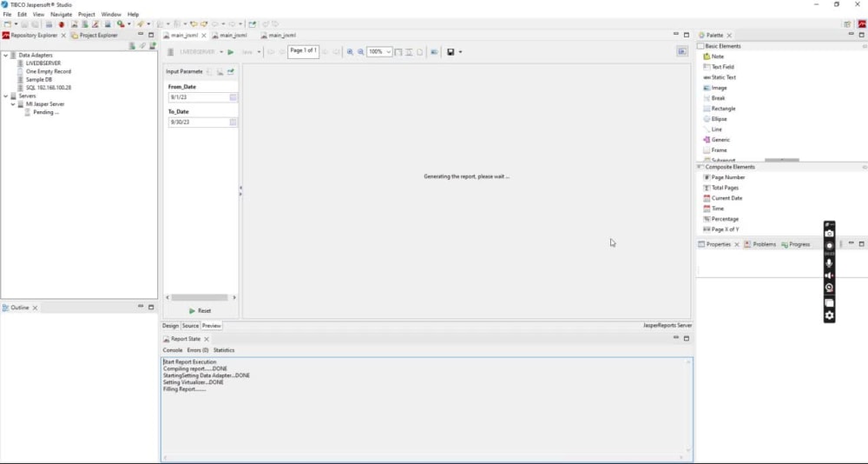Show the Errors (0) tab
Image resolution: width=868 pixels, height=464 pixels.
point(198,350)
